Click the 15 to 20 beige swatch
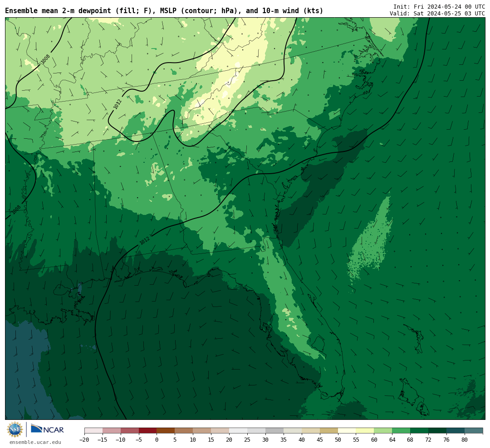 (x=220, y=431)
